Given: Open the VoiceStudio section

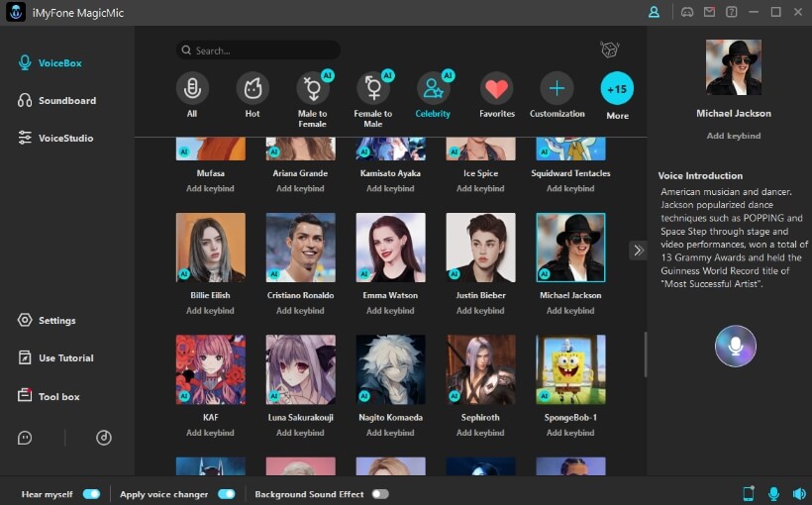Looking at the screenshot, I should coord(55,138).
